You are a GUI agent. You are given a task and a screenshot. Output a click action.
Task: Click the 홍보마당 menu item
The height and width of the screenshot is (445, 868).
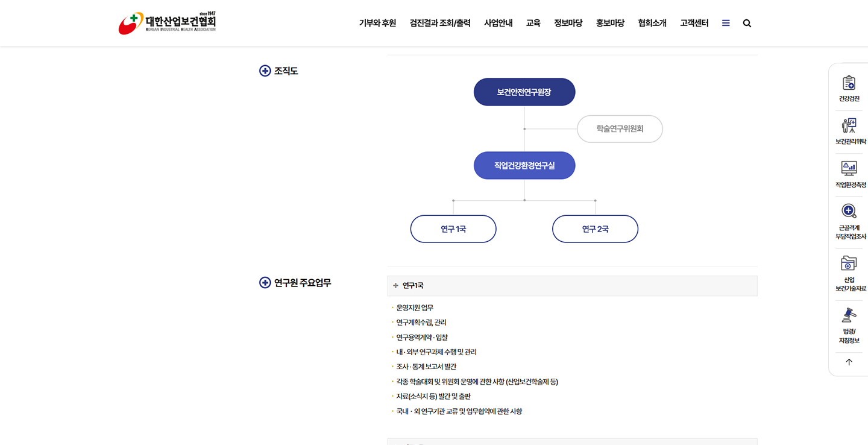coord(610,24)
